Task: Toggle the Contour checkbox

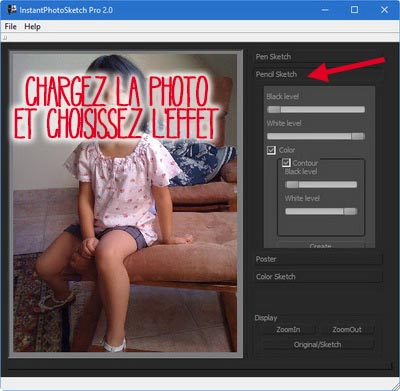Action: [286, 163]
